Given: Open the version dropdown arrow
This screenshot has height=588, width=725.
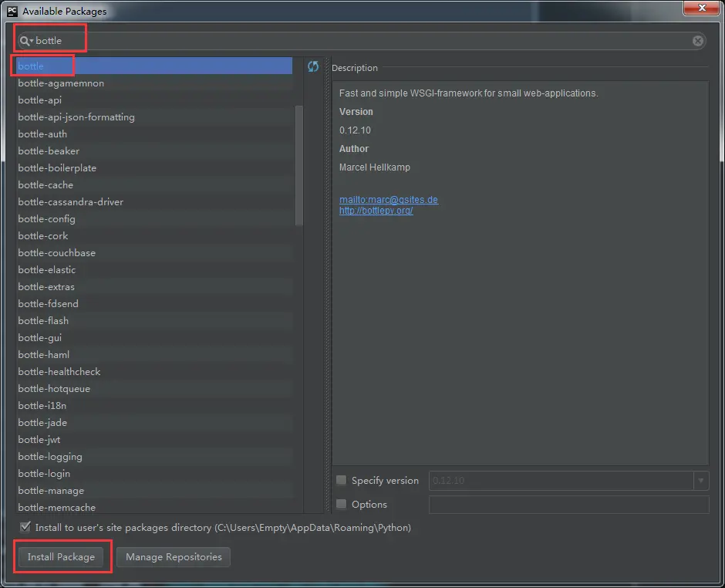Looking at the screenshot, I should pyautogui.click(x=701, y=481).
